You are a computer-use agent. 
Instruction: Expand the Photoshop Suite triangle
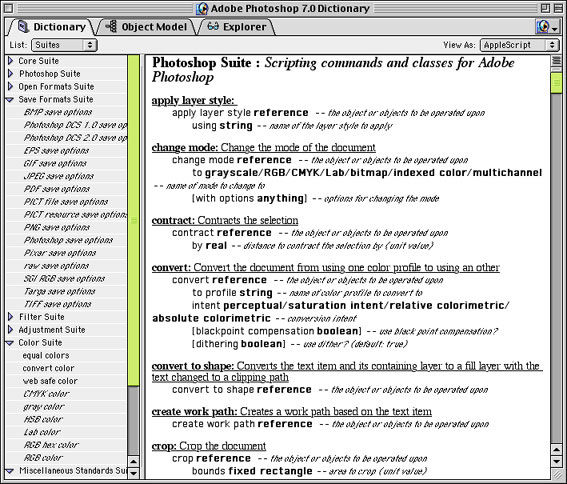(x=10, y=73)
